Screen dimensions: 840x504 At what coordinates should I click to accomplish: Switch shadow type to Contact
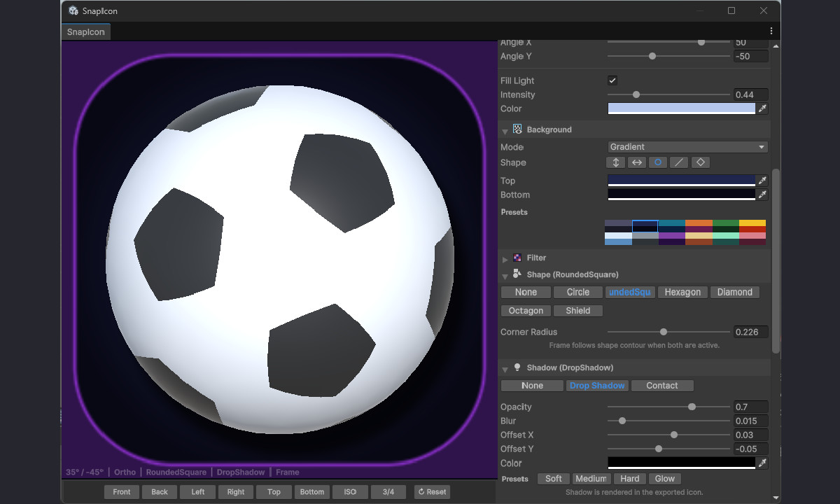pos(662,385)
